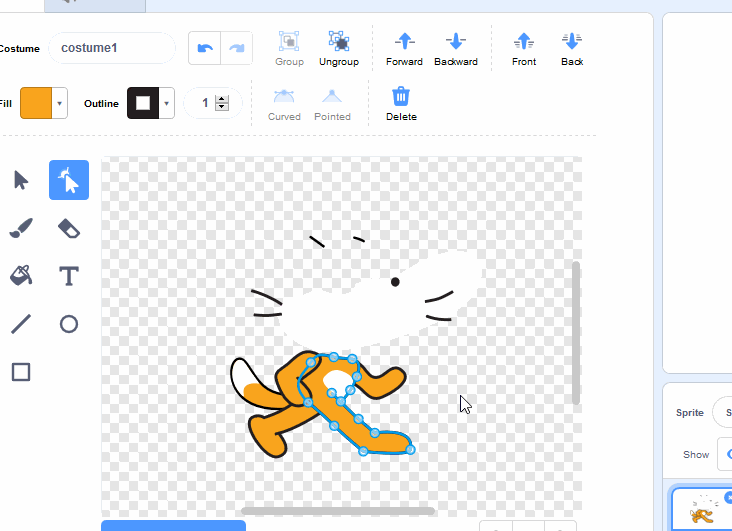The image size is (732, 531).
Task: Make the point Curved
Action: click(284, 104)
